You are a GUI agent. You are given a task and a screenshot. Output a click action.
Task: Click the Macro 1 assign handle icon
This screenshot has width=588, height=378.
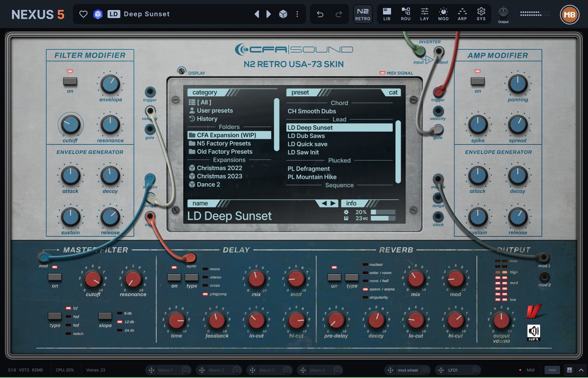pos(151,370)
